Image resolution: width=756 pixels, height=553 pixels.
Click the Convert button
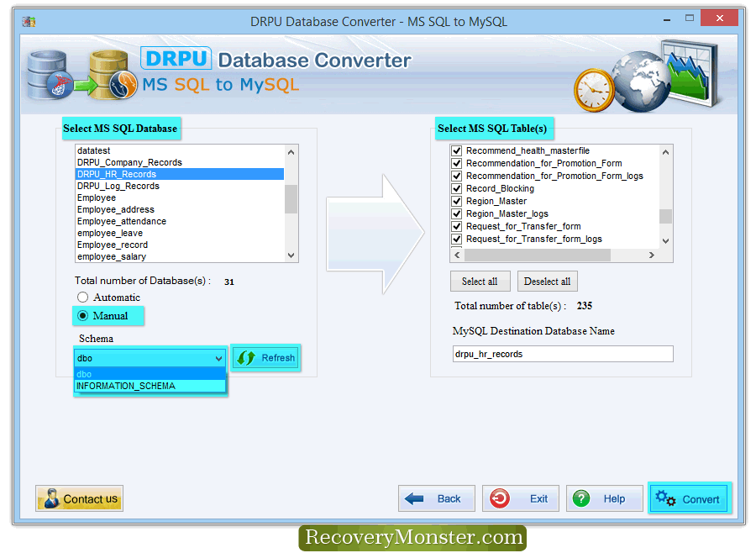point(690,498)
